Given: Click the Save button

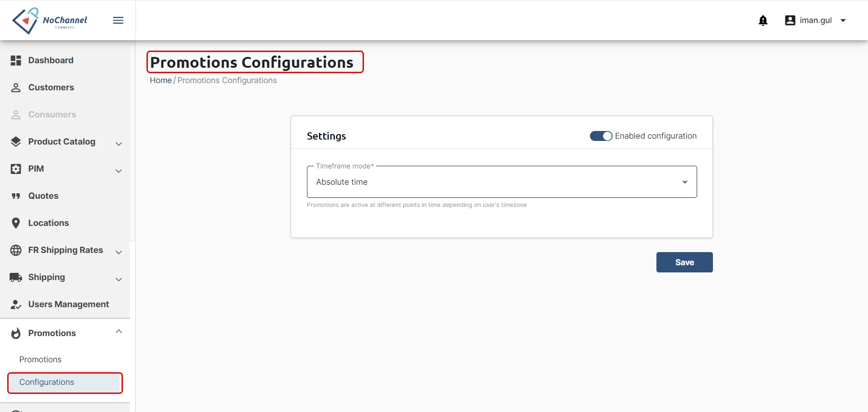Looking at the screenshot, I should pos(684,262).
